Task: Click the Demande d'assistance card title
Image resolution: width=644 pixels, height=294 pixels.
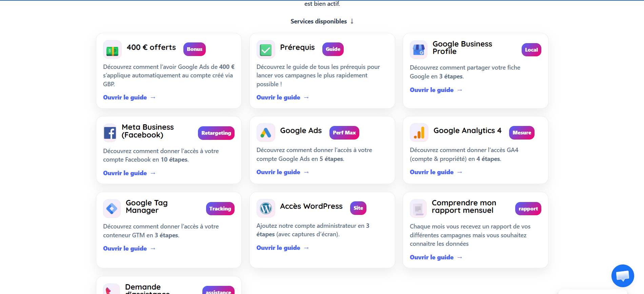Action: click(147, 289)
